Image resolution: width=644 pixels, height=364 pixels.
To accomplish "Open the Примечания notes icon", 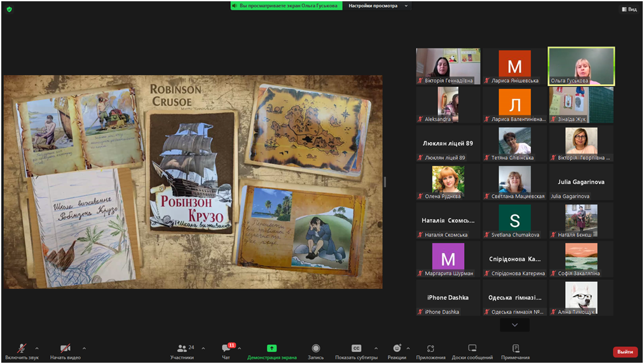I will click(515, 349).
